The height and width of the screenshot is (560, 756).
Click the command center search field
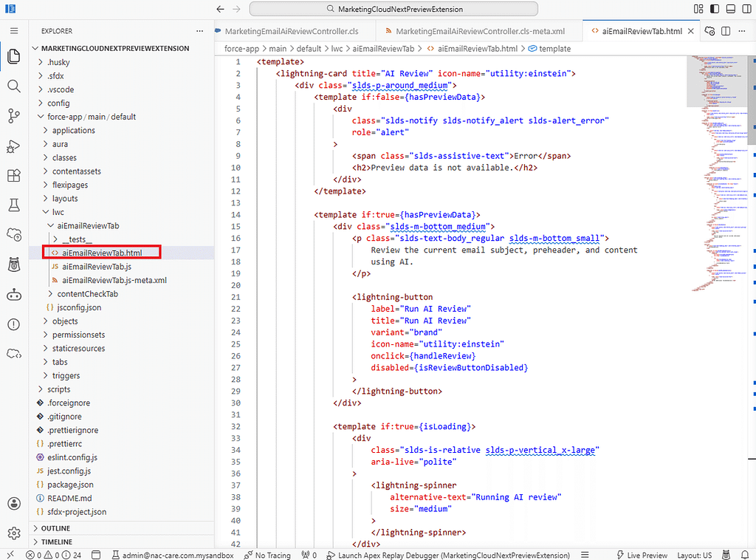point(394,9)
